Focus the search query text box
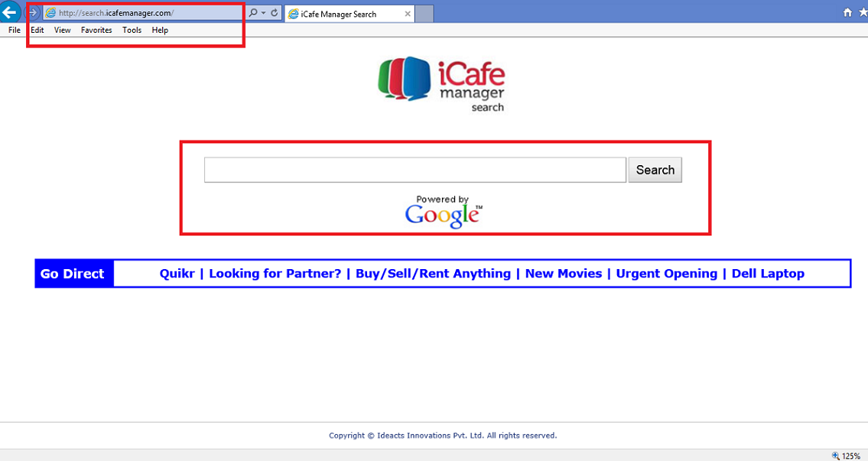 tap(414, 170)
